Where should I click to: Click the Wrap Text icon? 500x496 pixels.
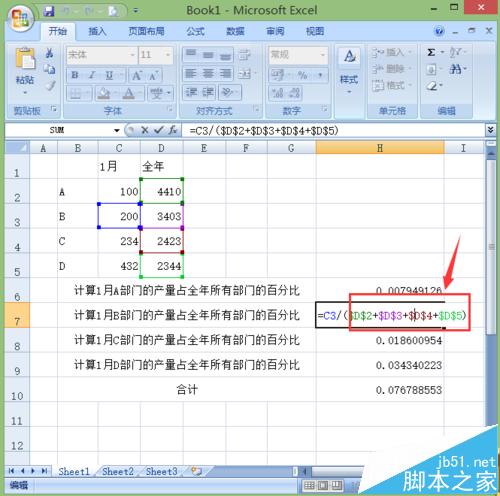coord(245,54)
